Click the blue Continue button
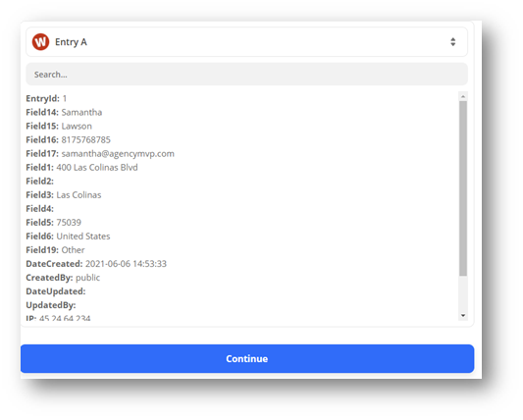This screenshot has width=523, height=420. point(247,358)
